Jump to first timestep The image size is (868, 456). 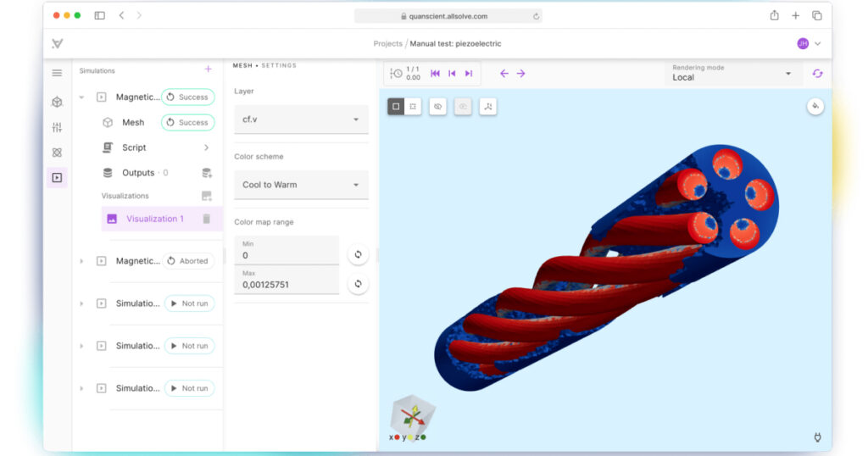(435, 74)
